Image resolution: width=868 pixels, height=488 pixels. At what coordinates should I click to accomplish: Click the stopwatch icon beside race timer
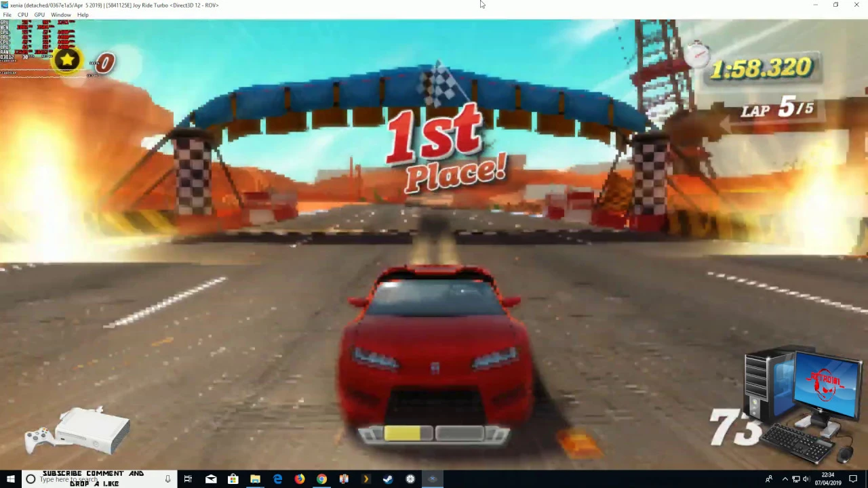(x=696, y=54)
